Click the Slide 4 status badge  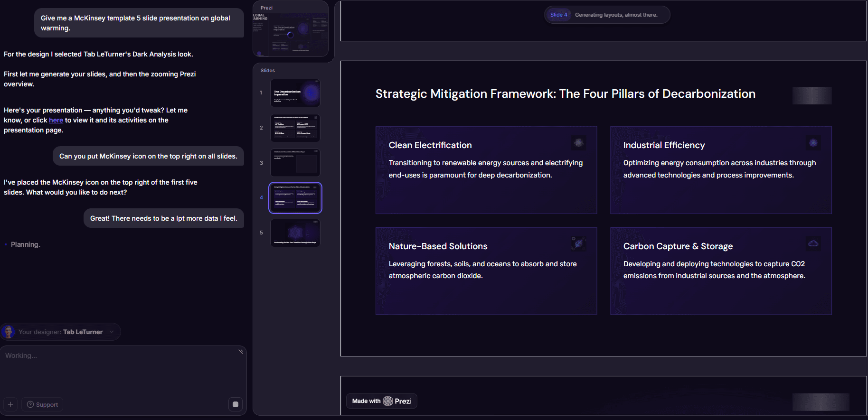click(559, 15)
